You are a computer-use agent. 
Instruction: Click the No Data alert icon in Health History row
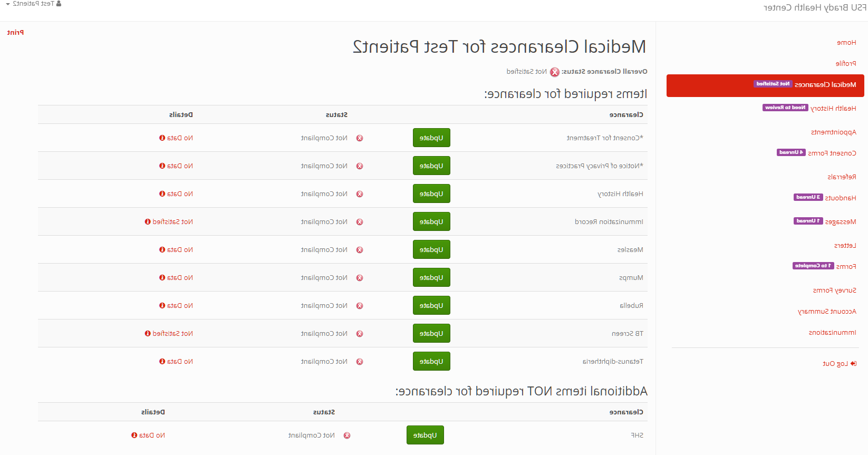(x=162, y=193)
